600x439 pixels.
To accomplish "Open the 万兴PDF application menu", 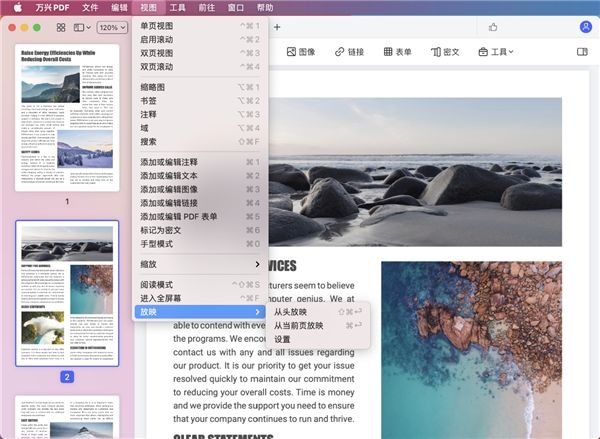I will pos(52,7).
